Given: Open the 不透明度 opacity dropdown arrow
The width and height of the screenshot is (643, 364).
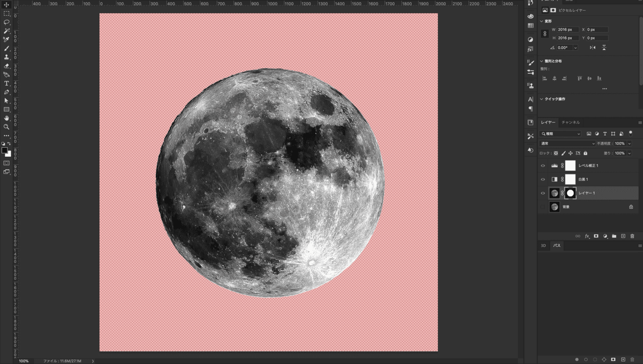Looking at the screenshot, I should coord(629,143).
